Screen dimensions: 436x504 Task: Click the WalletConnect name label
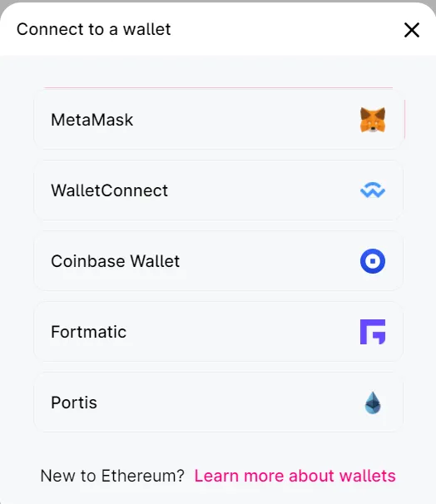coord(109,190)
